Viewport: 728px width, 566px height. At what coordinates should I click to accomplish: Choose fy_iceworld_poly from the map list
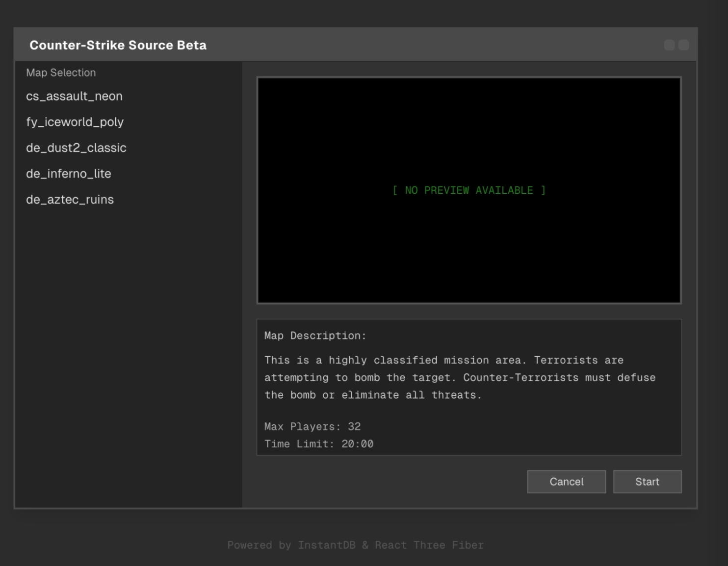coord(75,122)
